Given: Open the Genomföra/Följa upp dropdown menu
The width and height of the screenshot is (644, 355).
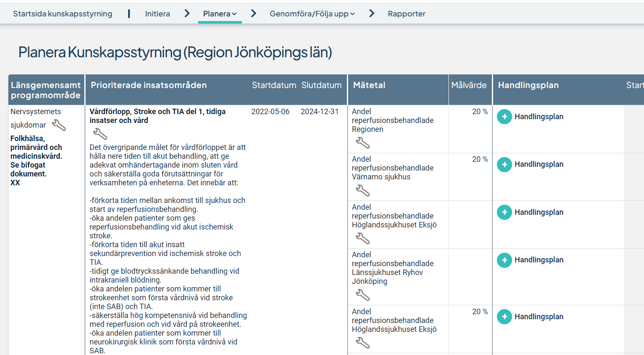Looking at the screenshot, I should [x=312, y=13].
